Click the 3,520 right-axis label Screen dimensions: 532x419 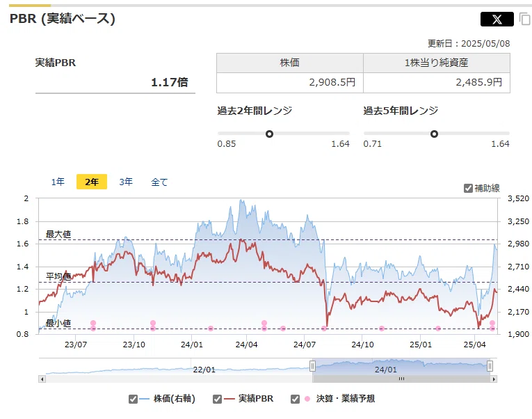(x=518, y=198)
